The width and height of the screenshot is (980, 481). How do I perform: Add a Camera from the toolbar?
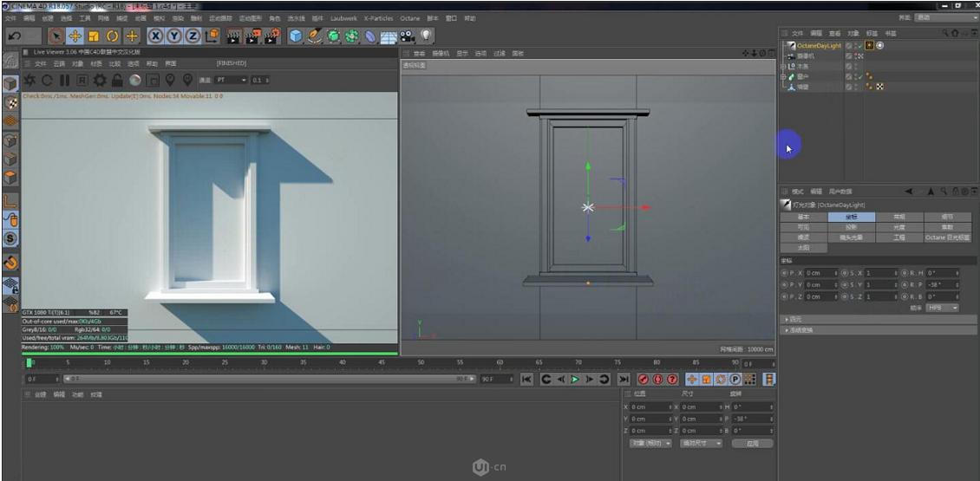pos(408,36)
